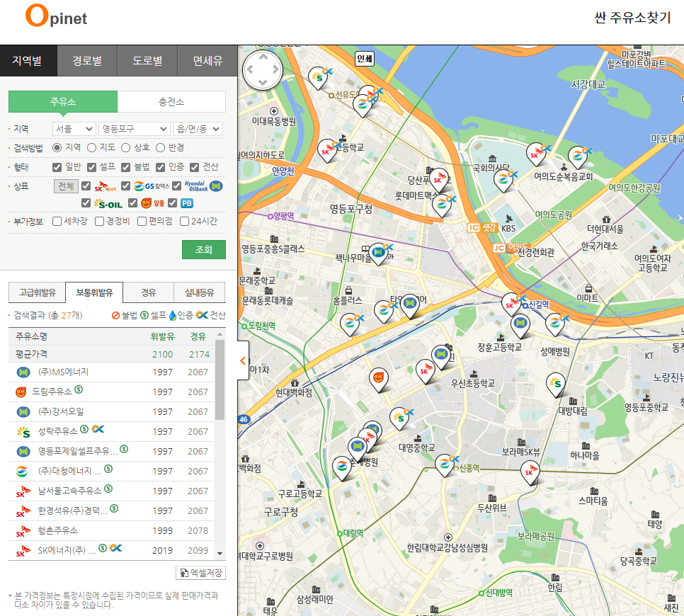Open the 서울 city dropdown

point(74,129)
